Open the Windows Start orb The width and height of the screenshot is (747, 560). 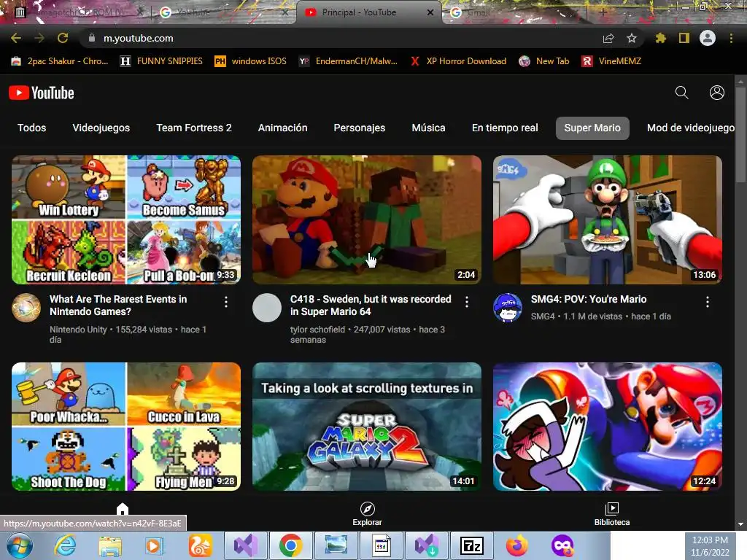click(x=19, y=545)
